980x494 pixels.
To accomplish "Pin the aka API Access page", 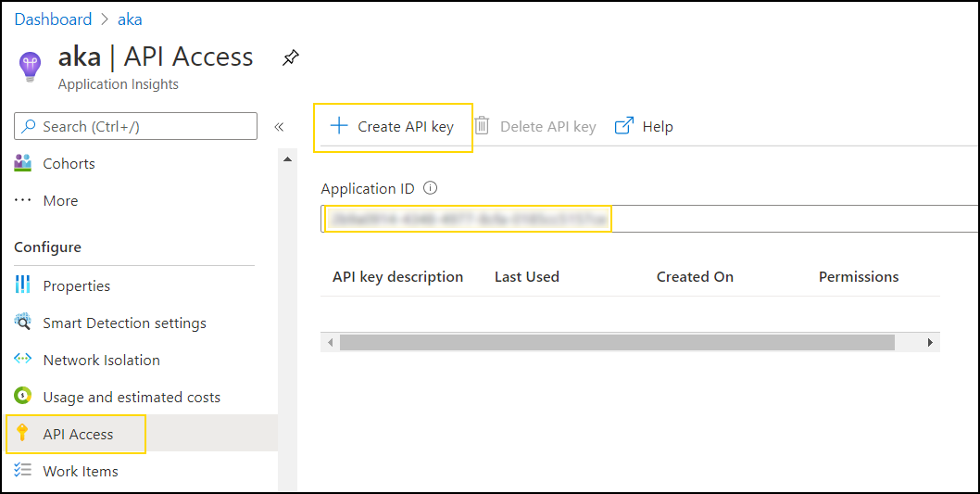I will tap(290, 58).
